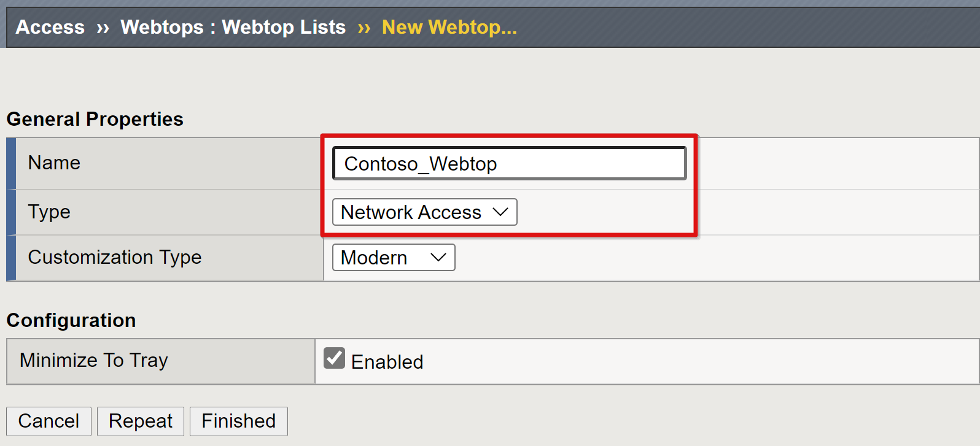Image resolution: width=980 pixels, height=446 pixels.
Task: Uncheck the Minimize To Tray checkbox
Action: [x=334, y=358]
